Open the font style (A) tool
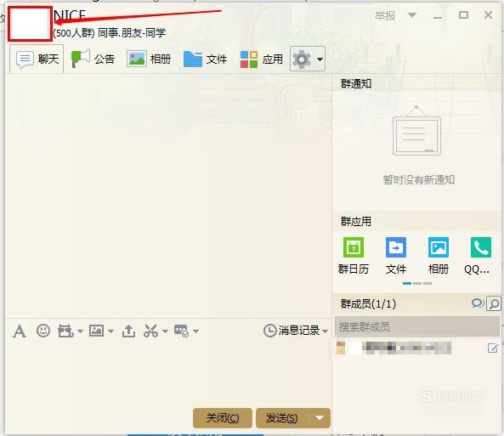 [x=20, y=331]
